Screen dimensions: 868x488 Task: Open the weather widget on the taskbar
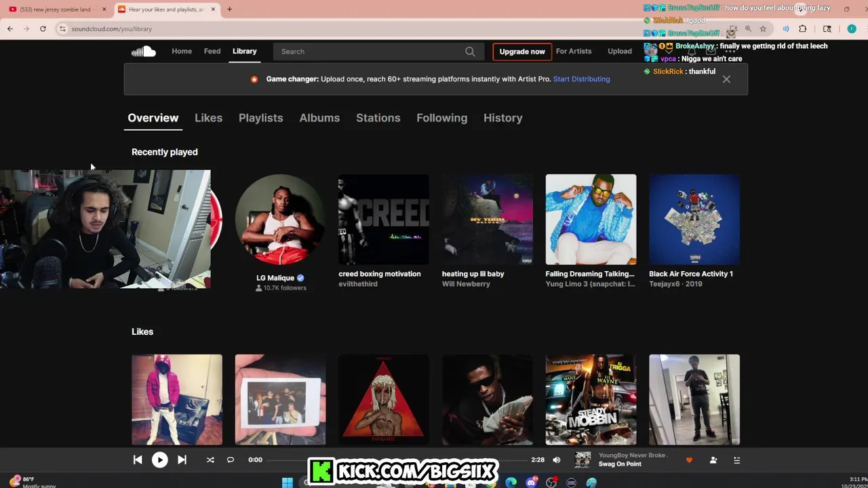click(32, 482)
